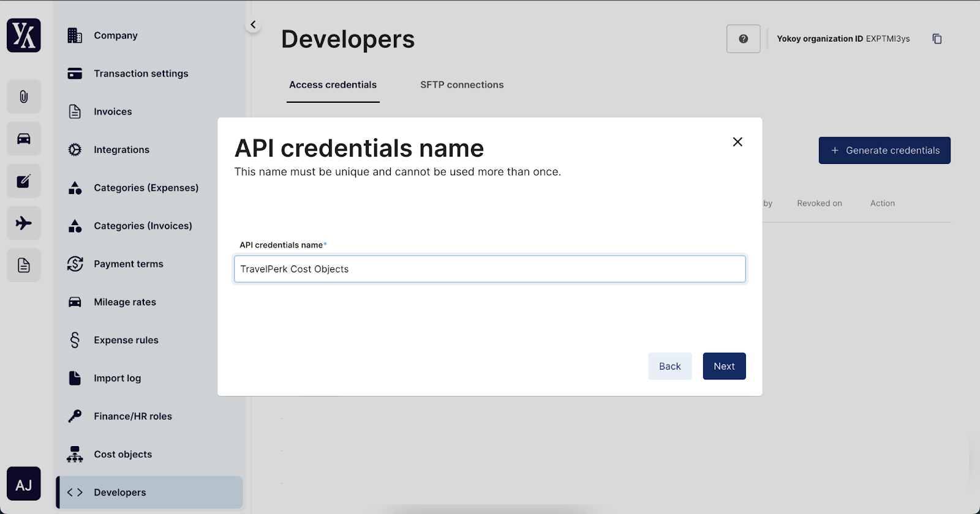Click the Integrations gear icon

75,150
